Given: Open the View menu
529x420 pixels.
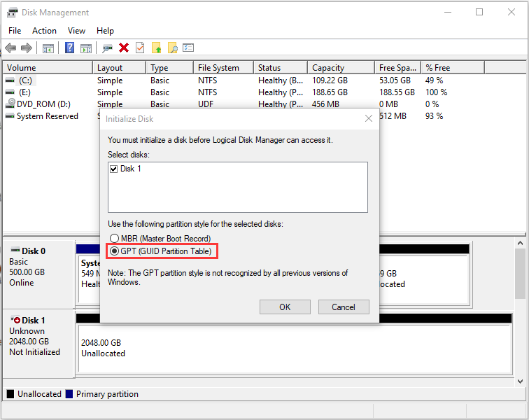Looking at the screenshot, I should (x=76, y=31).
